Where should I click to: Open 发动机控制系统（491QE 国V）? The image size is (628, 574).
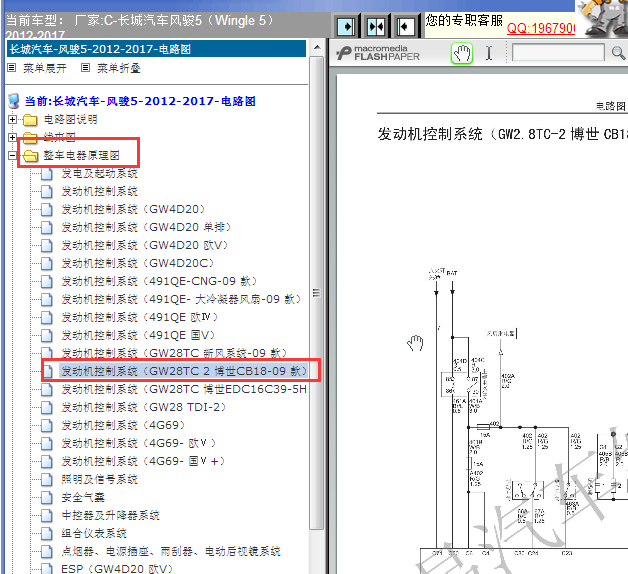coord(138,335)
